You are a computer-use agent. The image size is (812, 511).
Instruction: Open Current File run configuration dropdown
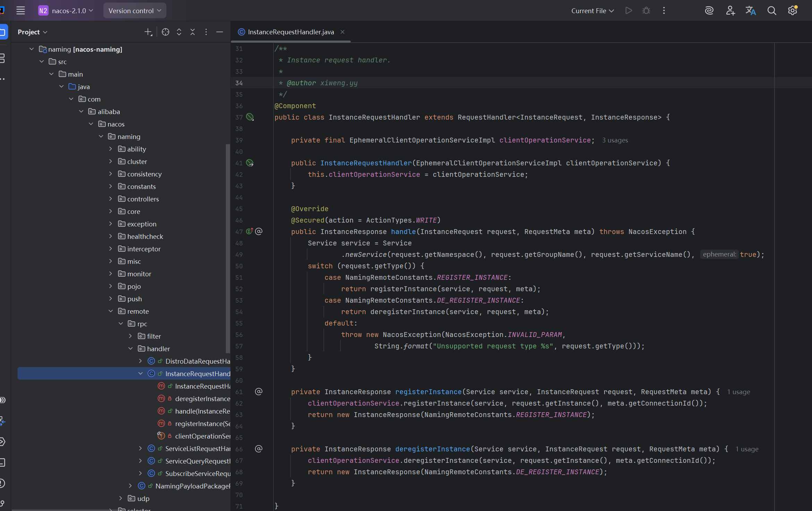(x=592, y=11)
